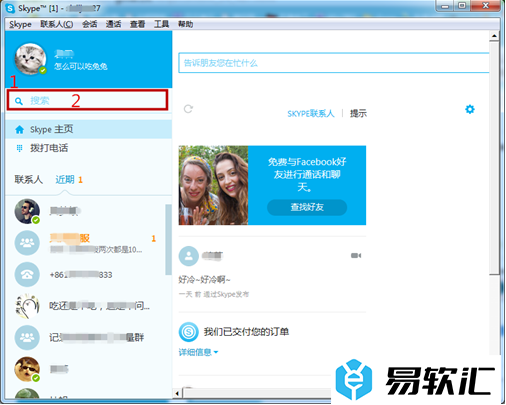Click the 我们已交付您的订单 notification
Viewport: 506px width, 405px height.
(x=246, y=332)
